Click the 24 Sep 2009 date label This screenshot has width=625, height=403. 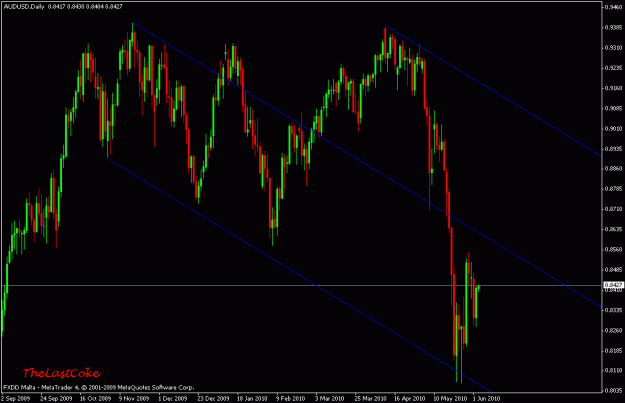56,398
